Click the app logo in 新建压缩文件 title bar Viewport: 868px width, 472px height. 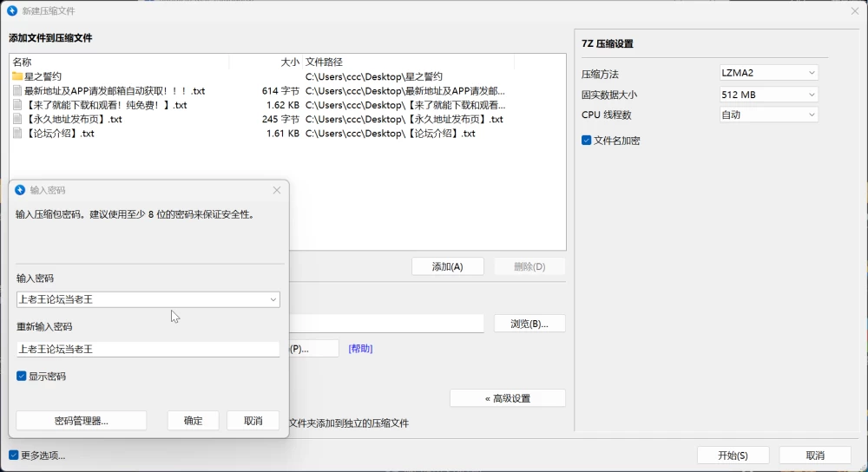[12, 10]
